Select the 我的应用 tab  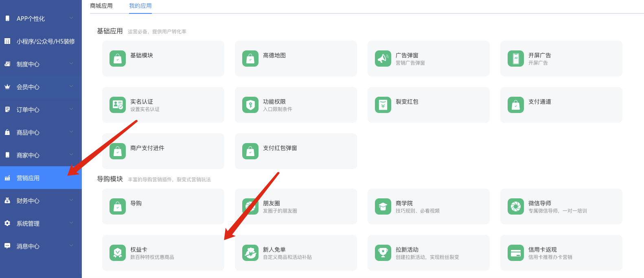(x=140, y=6)
